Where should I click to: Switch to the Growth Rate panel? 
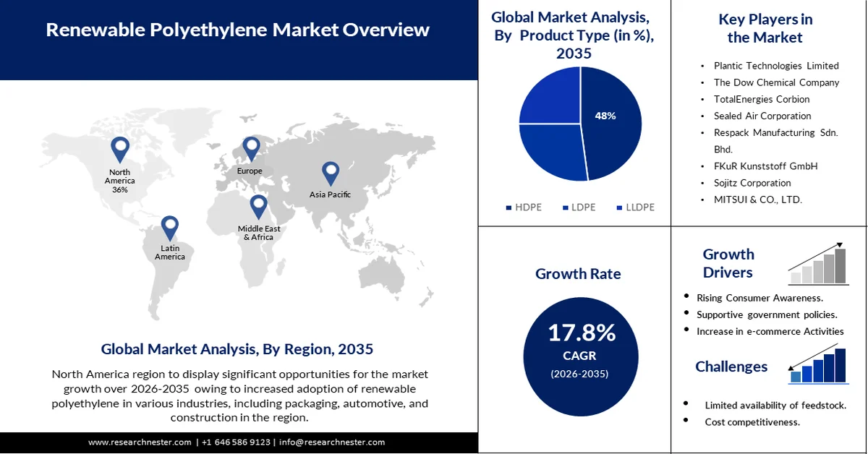(x=578, y=274)
